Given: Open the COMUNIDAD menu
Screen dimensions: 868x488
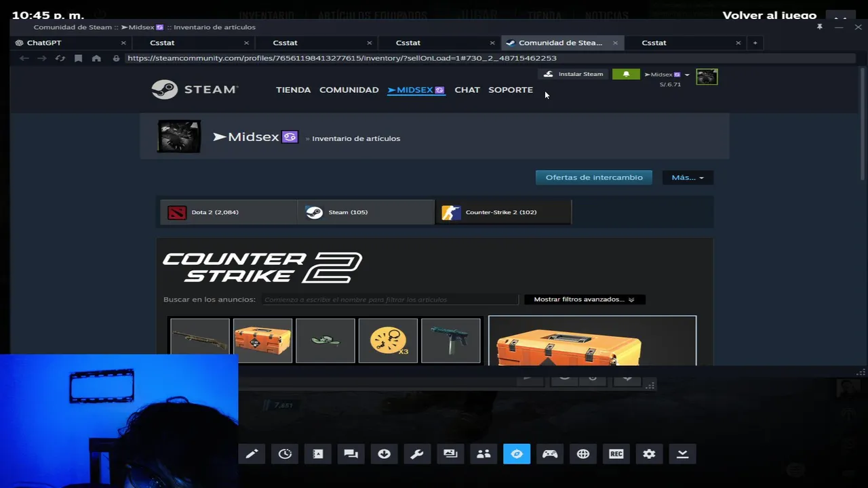Looking at the screenshot, I should click(349, 89).
